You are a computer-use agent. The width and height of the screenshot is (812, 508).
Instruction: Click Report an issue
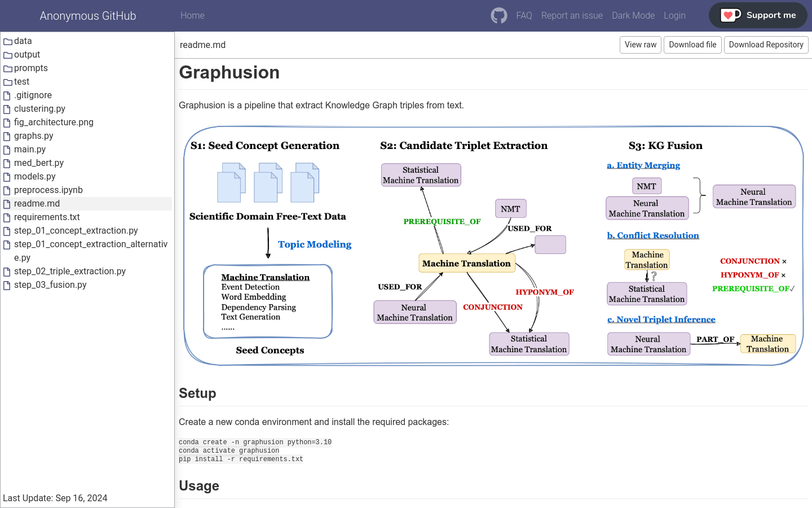(572, 16)
